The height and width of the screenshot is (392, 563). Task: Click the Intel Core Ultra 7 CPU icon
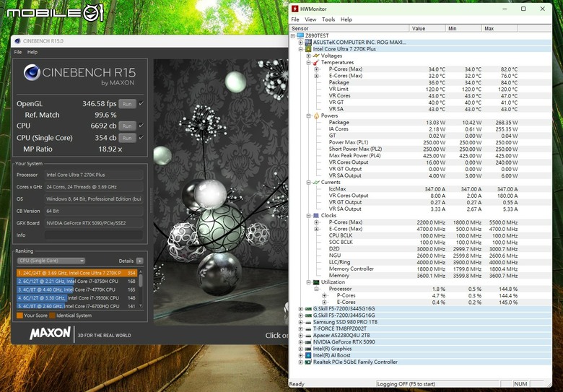click(308, 49)
